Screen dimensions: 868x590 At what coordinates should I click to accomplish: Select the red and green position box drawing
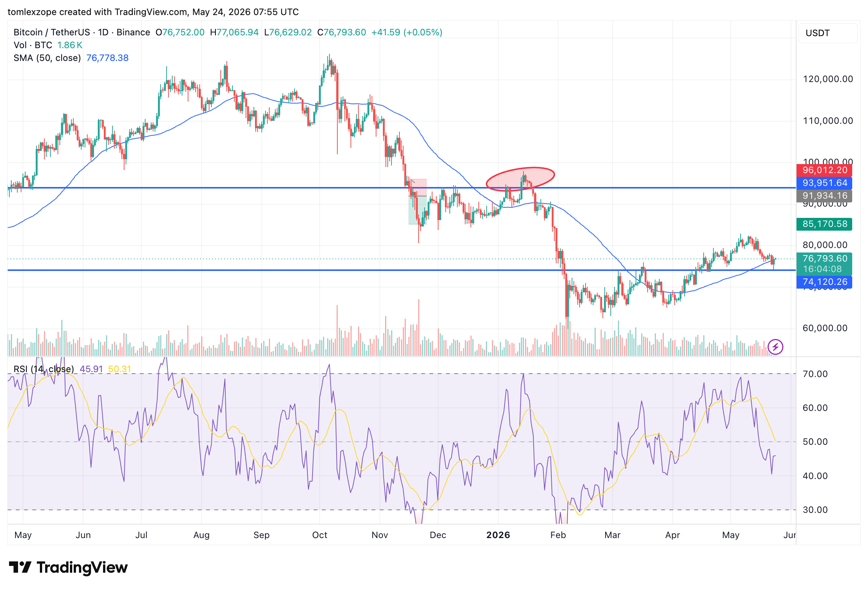(x=418, y=202)
